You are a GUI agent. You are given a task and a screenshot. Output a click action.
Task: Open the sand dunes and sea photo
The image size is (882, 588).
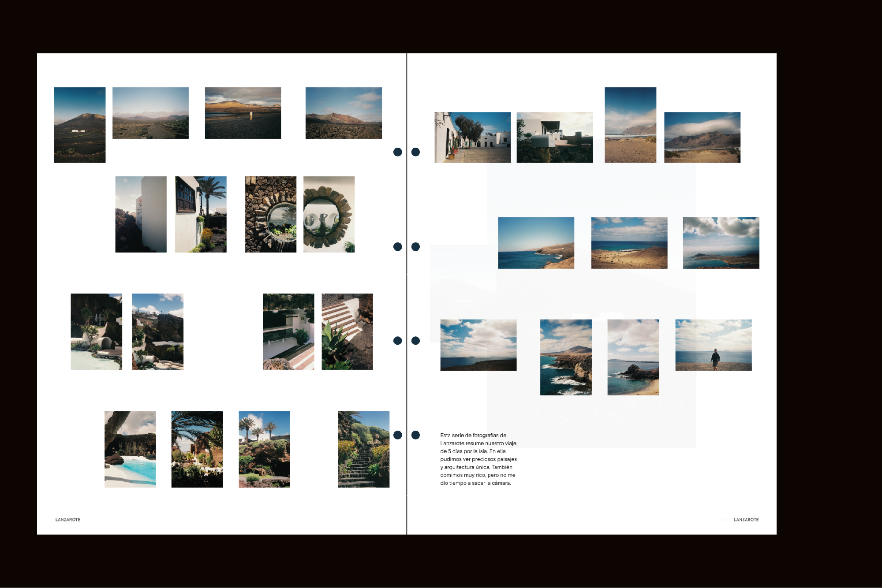point(629,243)
